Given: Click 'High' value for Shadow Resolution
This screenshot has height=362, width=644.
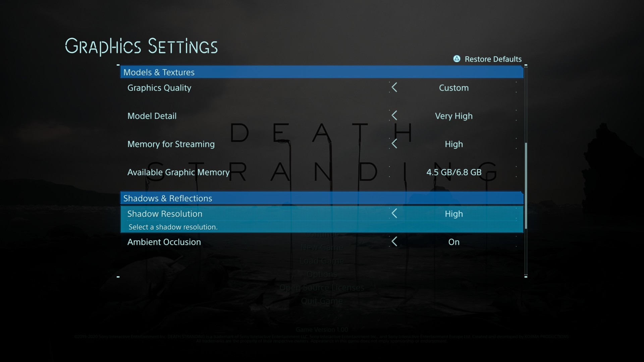Looking at the screenshot, I should tap(453, 214).
